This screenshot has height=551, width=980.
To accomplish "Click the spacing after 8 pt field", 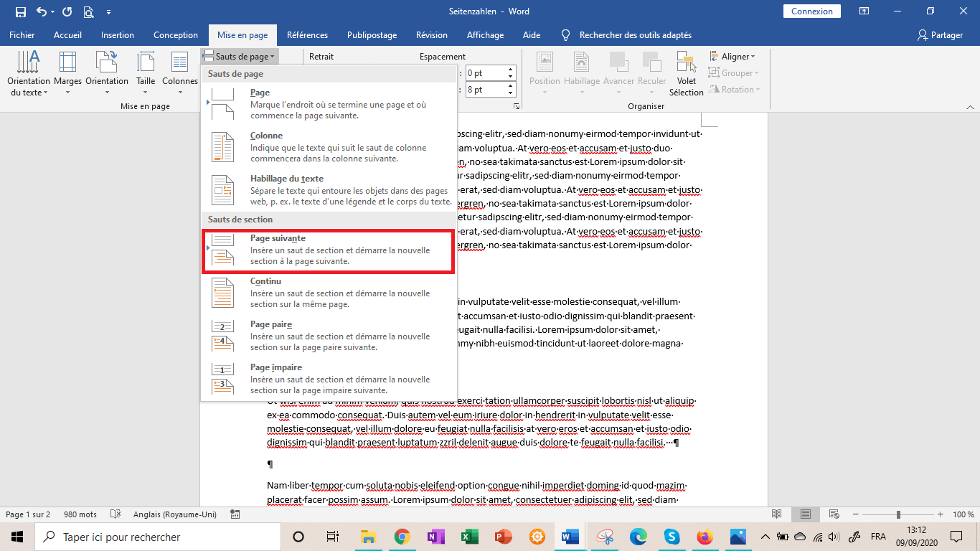I will point(486,90).
